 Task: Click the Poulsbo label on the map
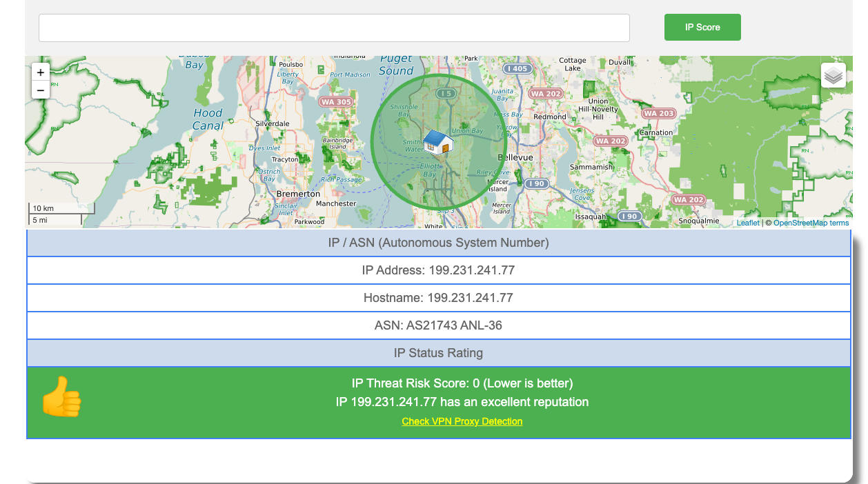[291, 65]
